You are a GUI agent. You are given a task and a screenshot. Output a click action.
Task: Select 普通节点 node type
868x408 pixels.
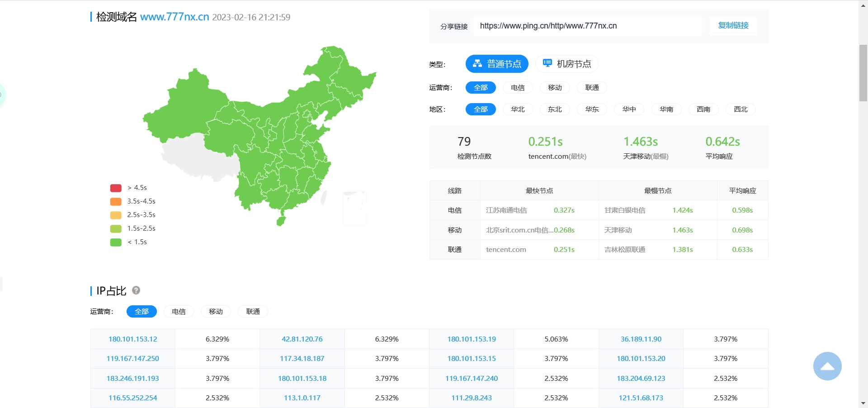[x=497, y=64]
